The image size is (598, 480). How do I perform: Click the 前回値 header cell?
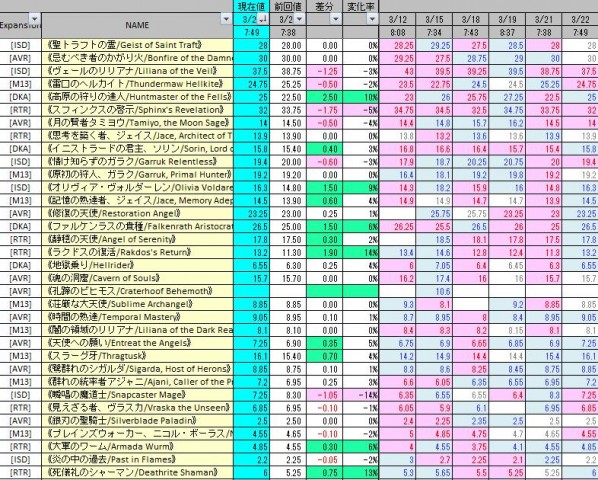click(288, 6)
